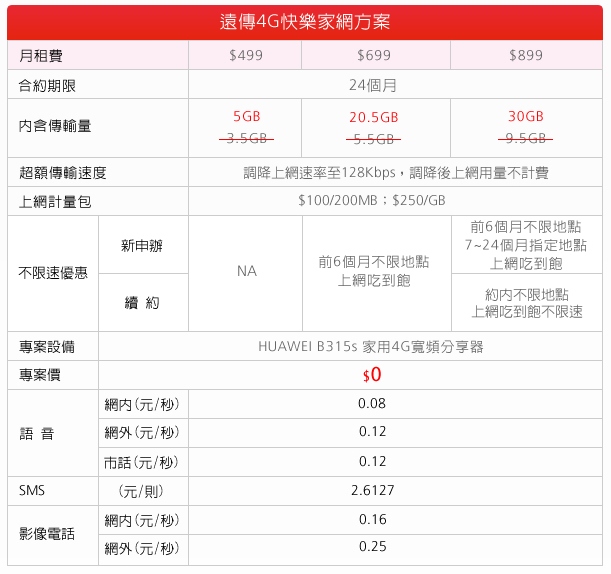Click the HUAWEI B315s device name
Screen dimensions: 611x574
[x=371, y=346]
